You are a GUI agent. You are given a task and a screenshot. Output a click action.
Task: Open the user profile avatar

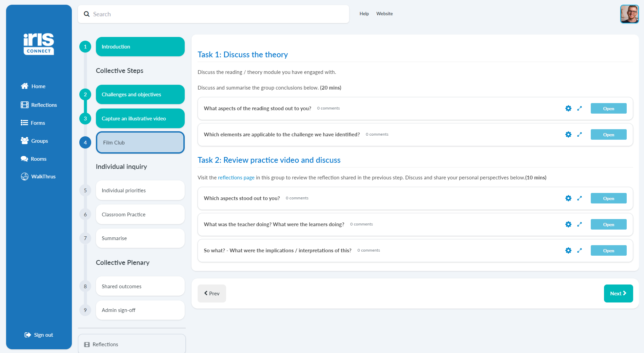click(x=629, y=14)
